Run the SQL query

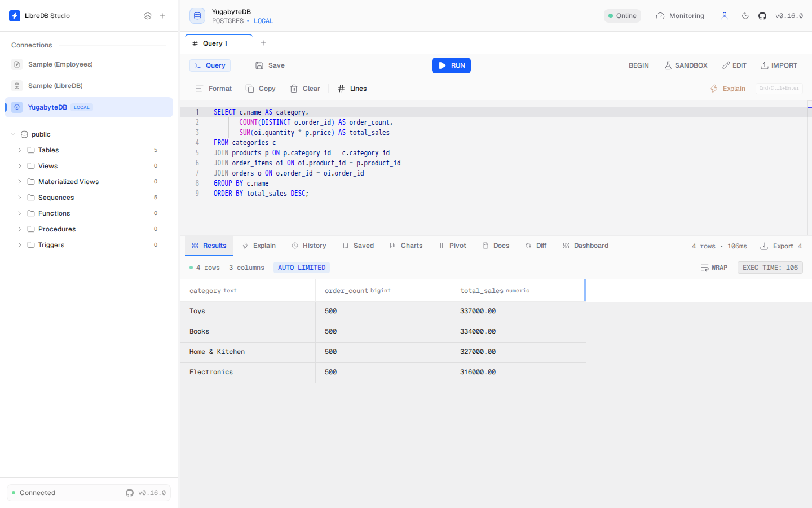451,65
